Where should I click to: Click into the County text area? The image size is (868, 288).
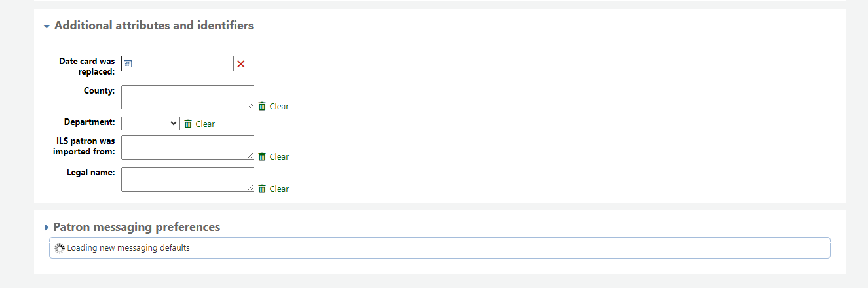(187, 97)
